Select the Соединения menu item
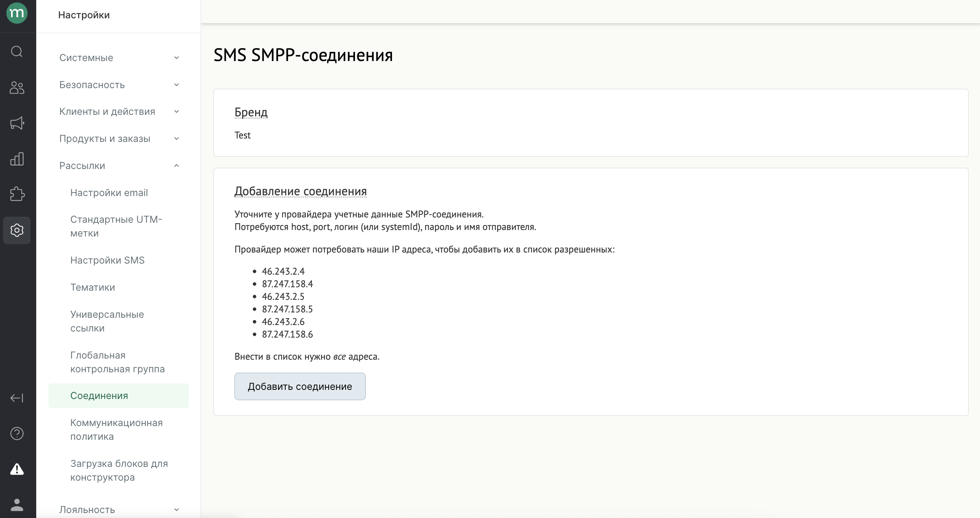980x518 pixels. (x=119, y=396)
